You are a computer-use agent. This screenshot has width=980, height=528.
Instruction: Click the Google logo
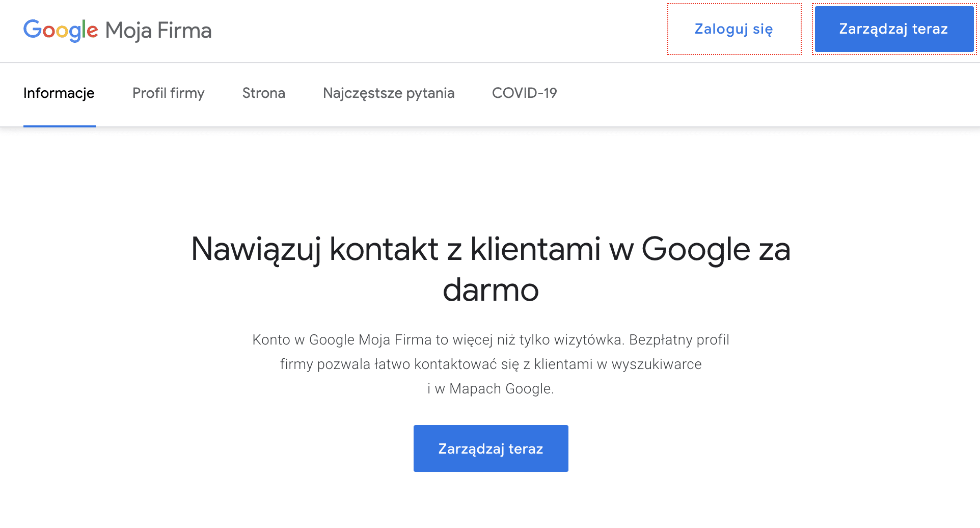[61, 30]
